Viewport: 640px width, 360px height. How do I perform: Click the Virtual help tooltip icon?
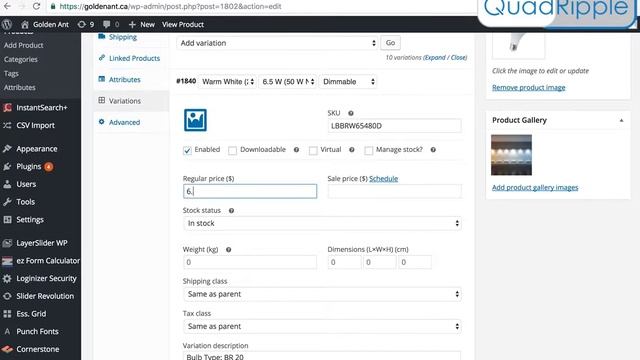point(351,150)
